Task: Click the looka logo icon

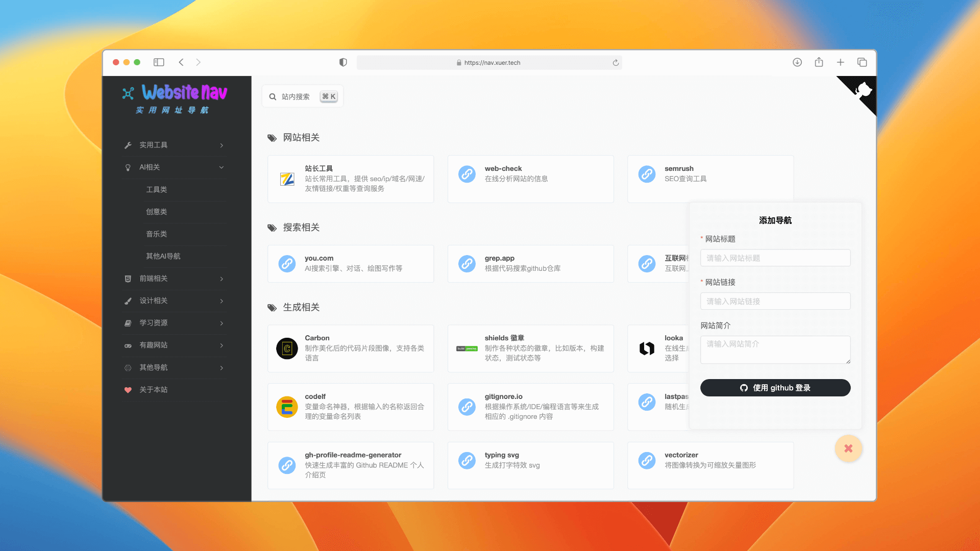Action: 647,348
